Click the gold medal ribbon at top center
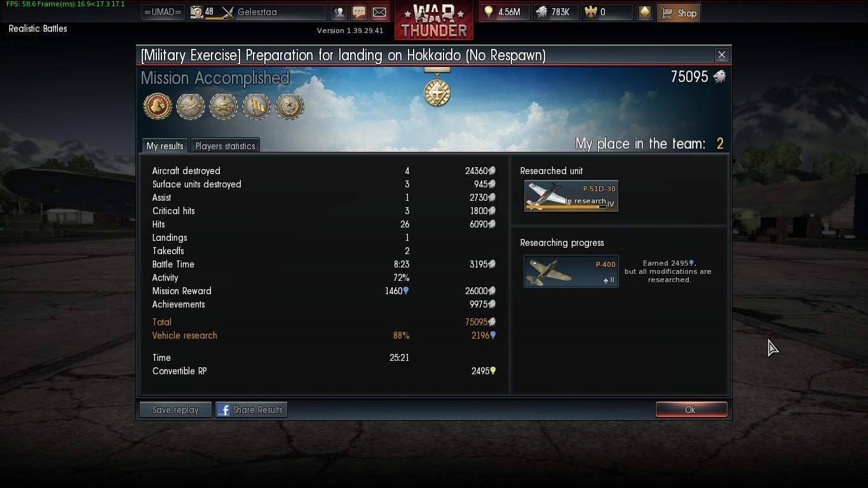 click(437, 88)
